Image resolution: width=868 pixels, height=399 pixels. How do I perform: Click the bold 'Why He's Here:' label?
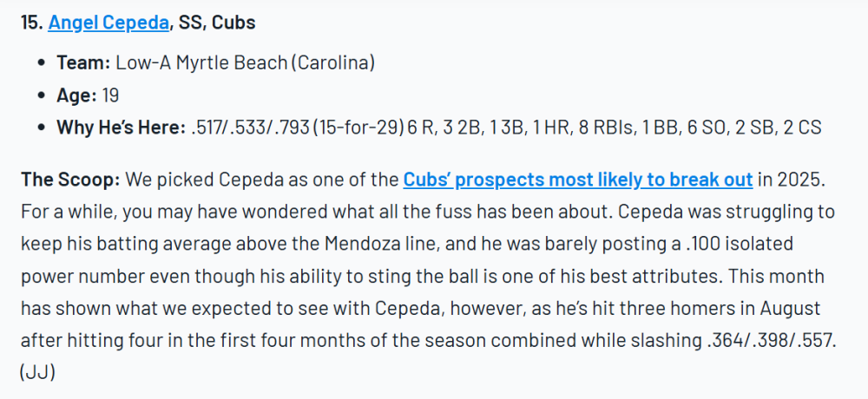click(x=121, y=128)
